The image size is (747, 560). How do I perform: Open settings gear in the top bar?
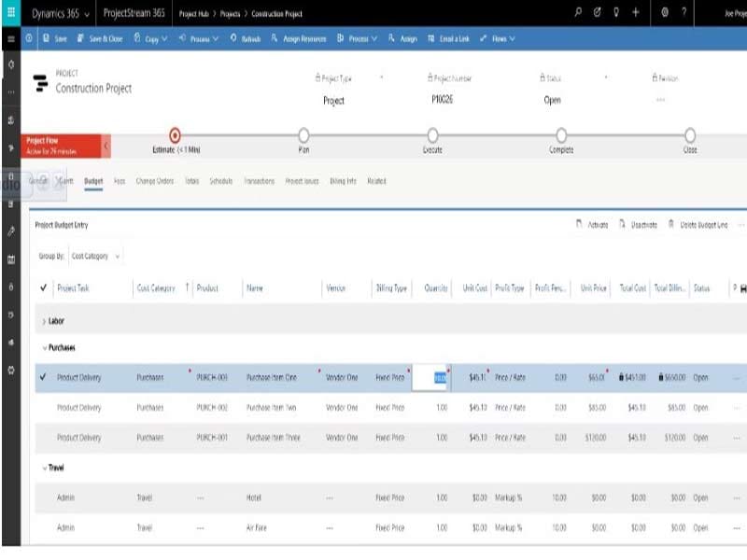pos(664,13)
